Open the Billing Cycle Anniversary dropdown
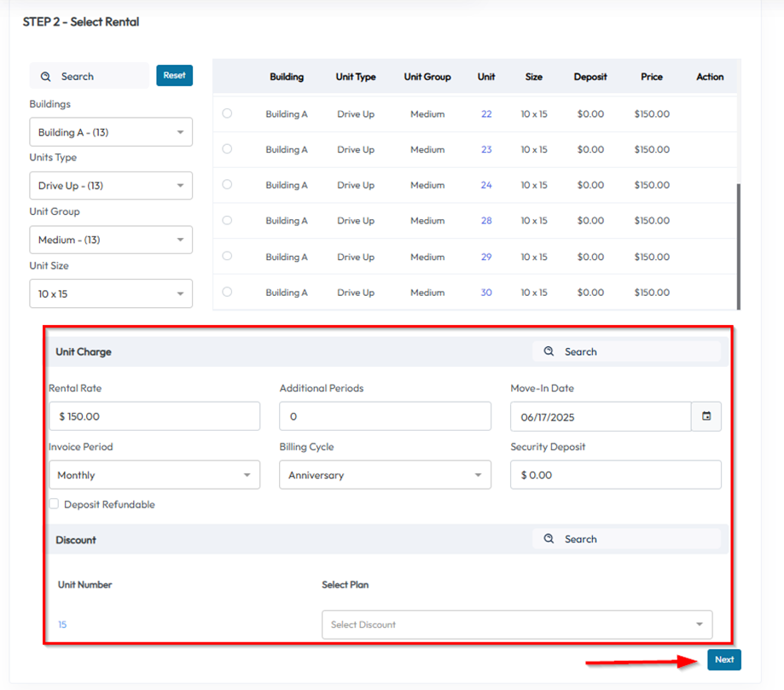 pos(385,475)
